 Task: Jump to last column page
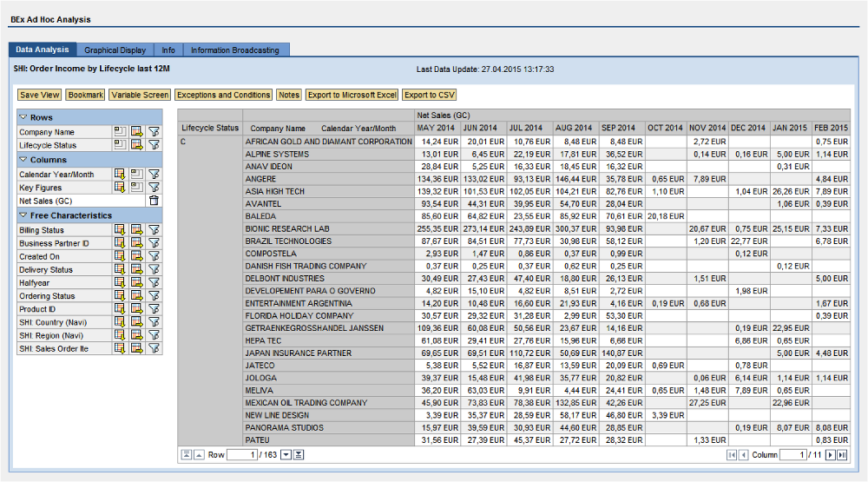[x=842, y=455]
